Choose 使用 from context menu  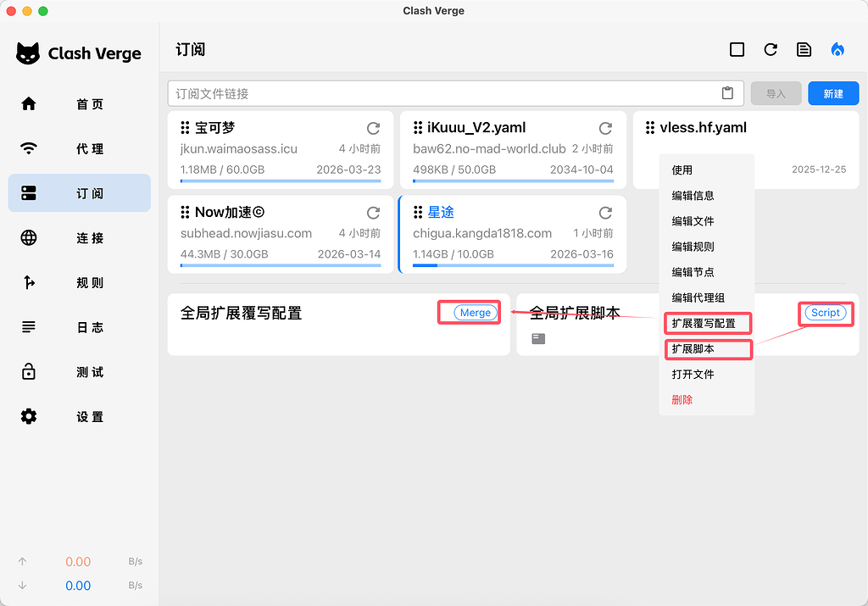tap(707, 170)
